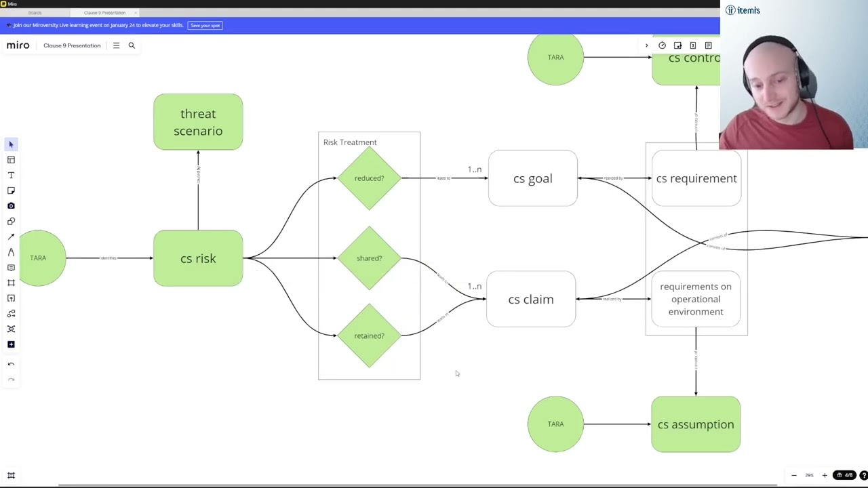Select the Pen drawing tool
The width and height of the screenshot is (868, 488).
coord(11,252)
